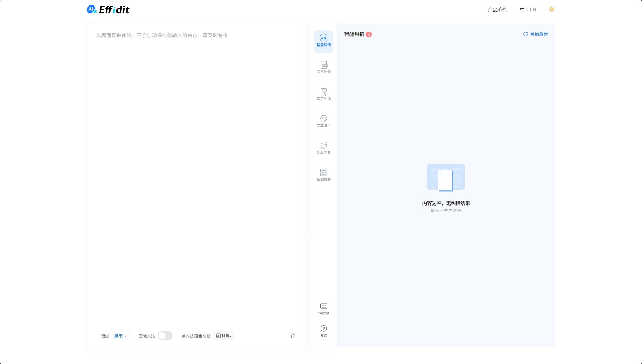
Task: View the 快捷键 keyboard shortcuts panel
Action: (x=323, y=309)
